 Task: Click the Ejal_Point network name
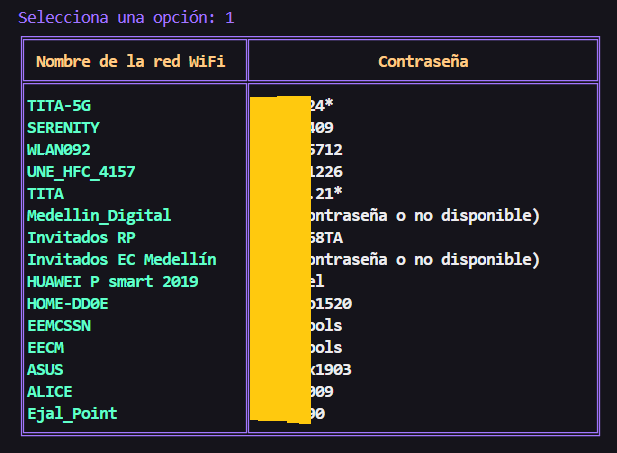click(72, 414)
